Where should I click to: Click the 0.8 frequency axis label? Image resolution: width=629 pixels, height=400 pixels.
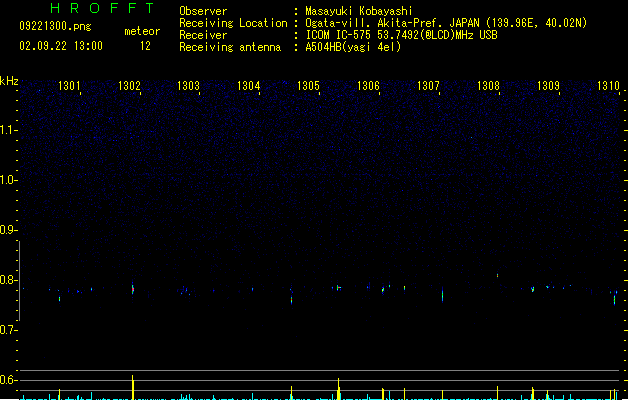(x=8, y=280)
